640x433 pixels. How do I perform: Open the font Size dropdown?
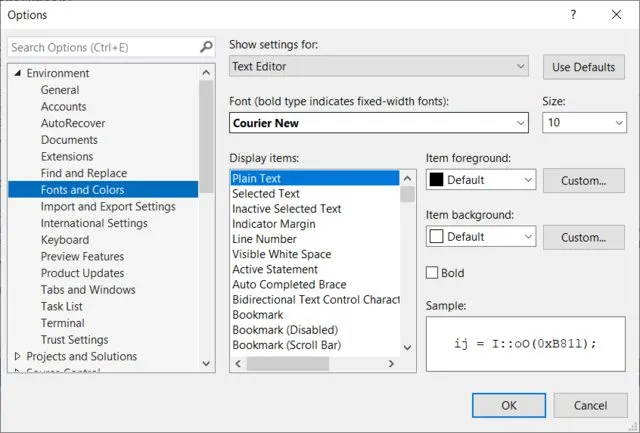tap(619, 123)
